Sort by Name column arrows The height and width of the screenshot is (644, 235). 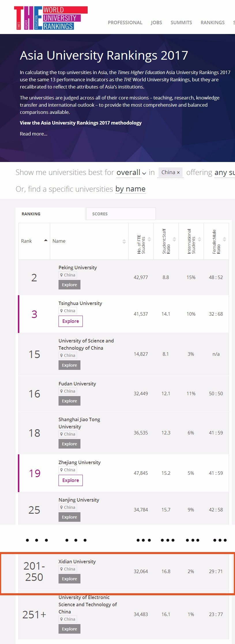pos(124,241)
